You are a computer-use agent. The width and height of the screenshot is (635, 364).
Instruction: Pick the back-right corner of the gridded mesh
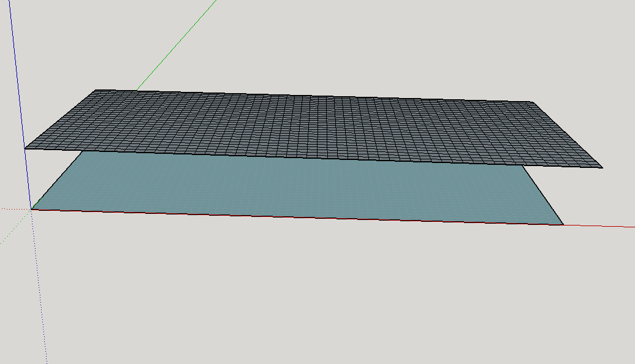(x=531, y=102)
